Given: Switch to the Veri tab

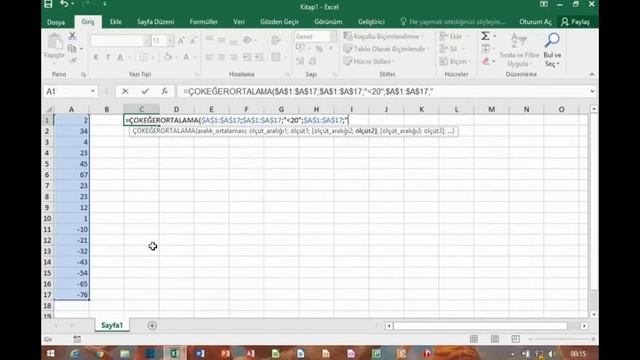Looking at the screenshot, I should point(239,22).
